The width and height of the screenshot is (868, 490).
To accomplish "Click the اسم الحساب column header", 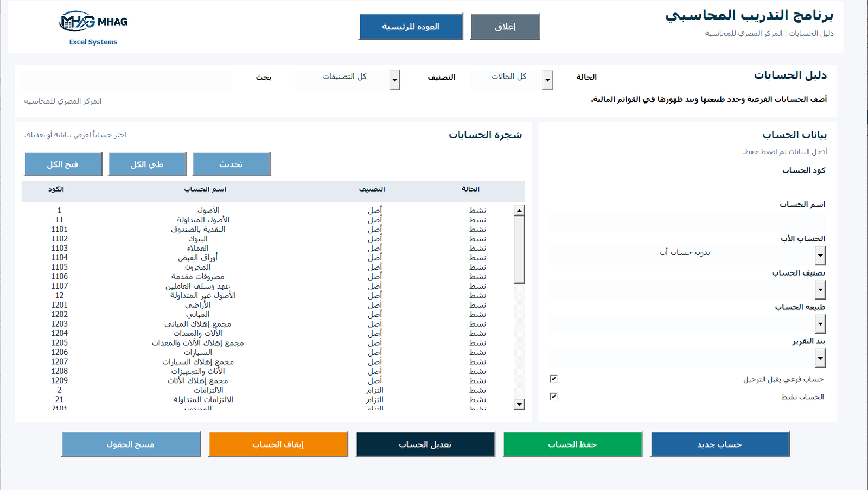I will pos(205,189).
